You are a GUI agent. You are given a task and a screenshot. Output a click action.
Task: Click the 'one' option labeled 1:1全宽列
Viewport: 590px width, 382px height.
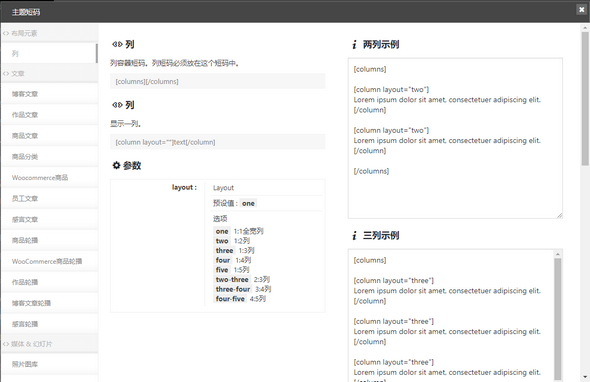point(222,231)
